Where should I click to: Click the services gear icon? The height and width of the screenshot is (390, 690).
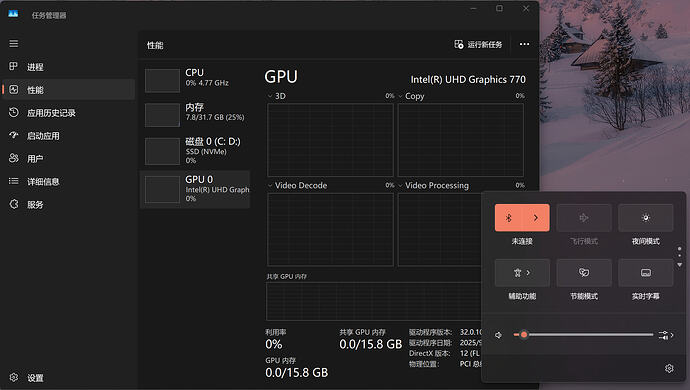[x=14, y=204]
